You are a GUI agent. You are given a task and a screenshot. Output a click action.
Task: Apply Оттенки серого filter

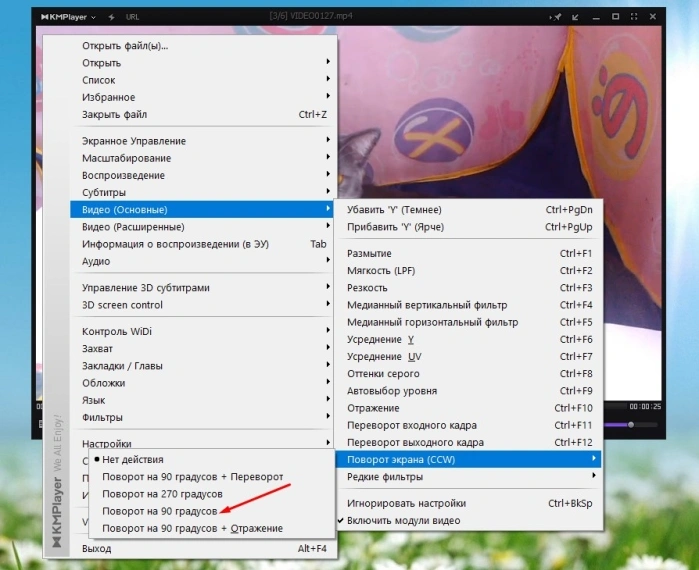[469, 374]
